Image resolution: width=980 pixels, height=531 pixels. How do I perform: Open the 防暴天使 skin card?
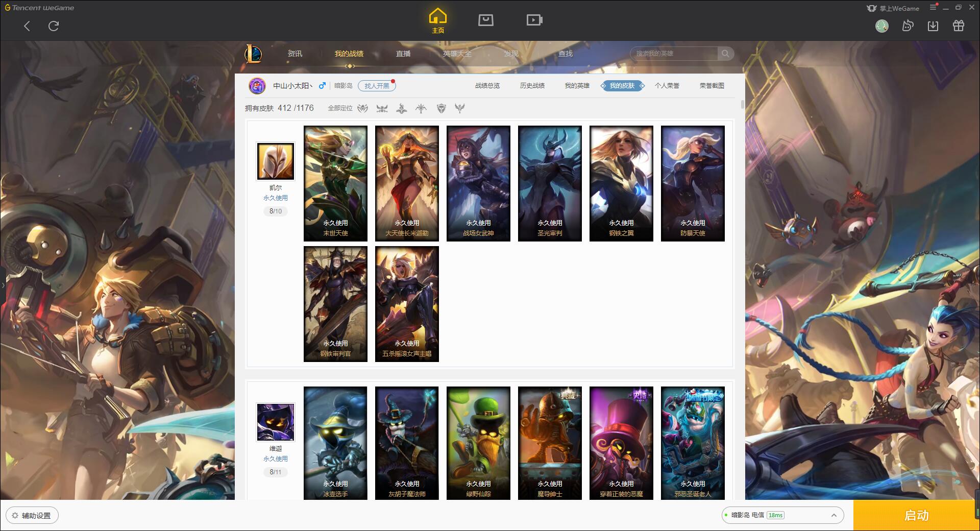coord(693,183)
